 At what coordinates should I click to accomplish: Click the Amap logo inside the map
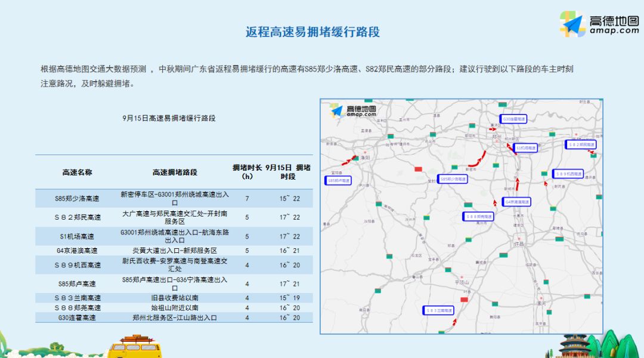tap(354, 110)
